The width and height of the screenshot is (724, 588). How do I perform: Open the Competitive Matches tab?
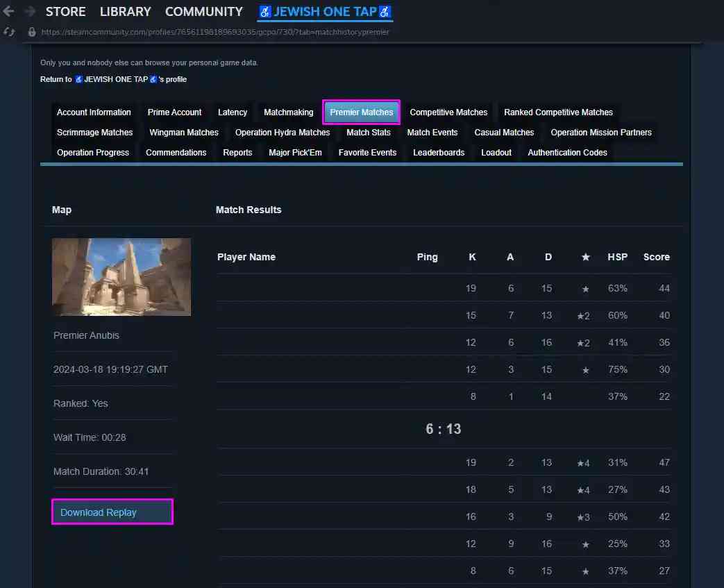click(x=448, y=112)
